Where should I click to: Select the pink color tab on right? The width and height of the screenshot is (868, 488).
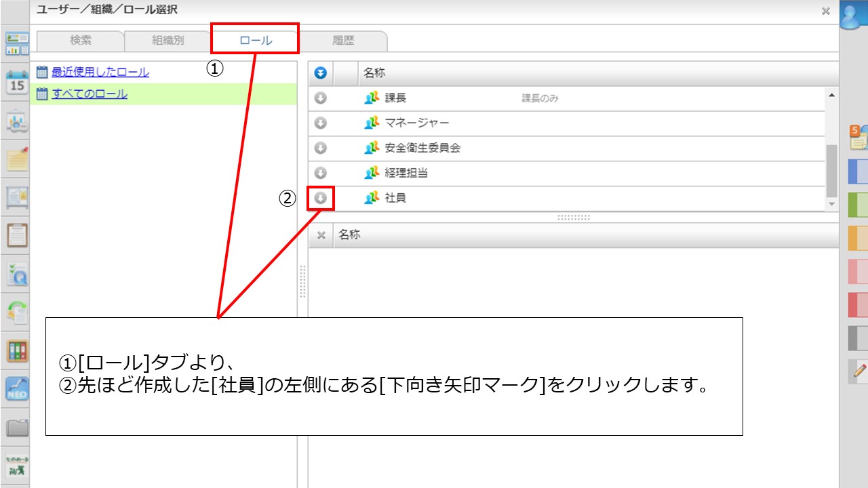[x=858, y=272]
